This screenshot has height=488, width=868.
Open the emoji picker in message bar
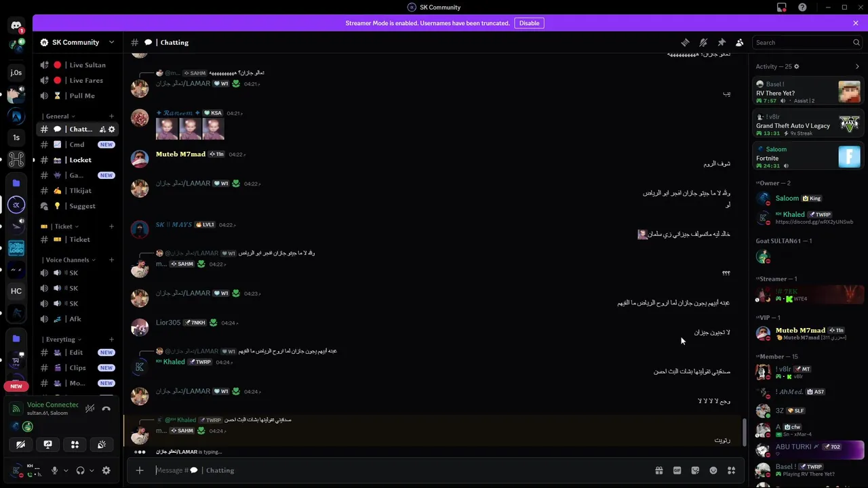713,470
